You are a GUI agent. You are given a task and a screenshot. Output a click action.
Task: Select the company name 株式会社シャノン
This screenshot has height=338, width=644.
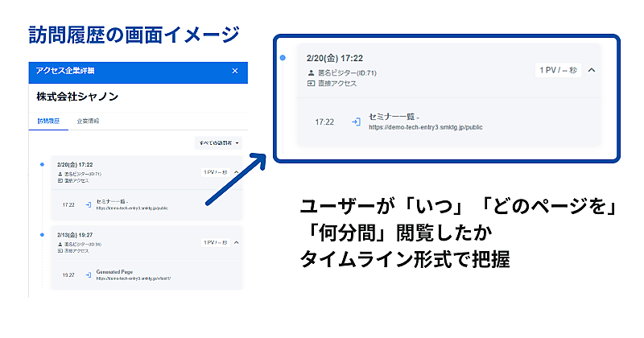click(x=77, y=97)
